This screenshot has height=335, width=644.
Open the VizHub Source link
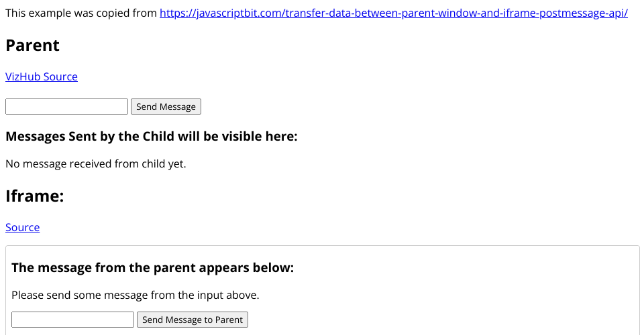42,76
